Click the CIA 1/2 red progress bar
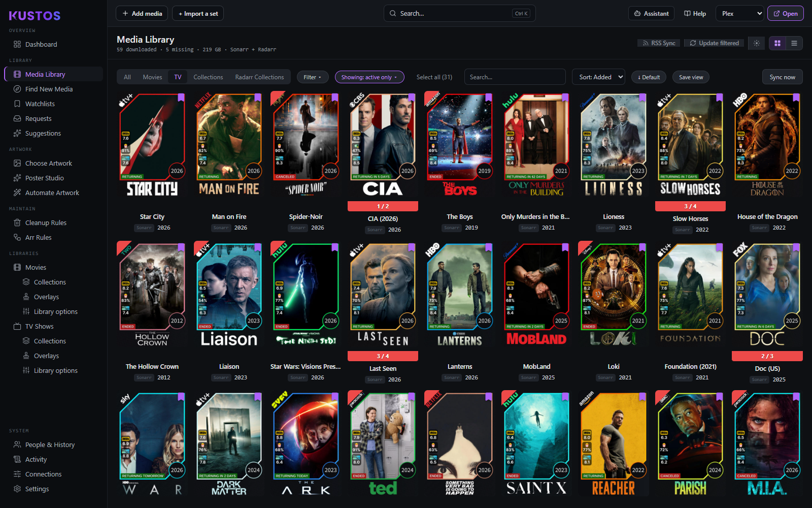 point(383,206)
